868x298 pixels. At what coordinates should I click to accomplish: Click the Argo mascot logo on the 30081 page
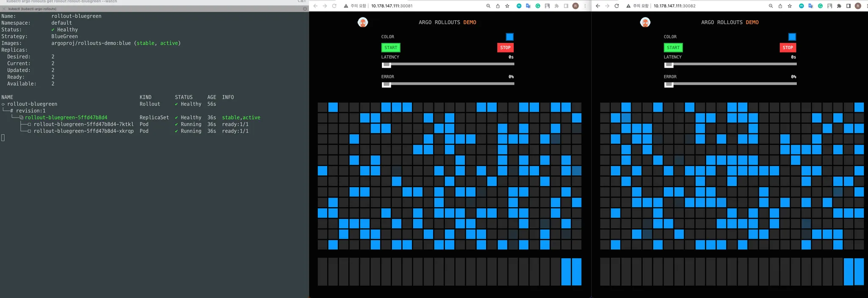pos(363,22)
